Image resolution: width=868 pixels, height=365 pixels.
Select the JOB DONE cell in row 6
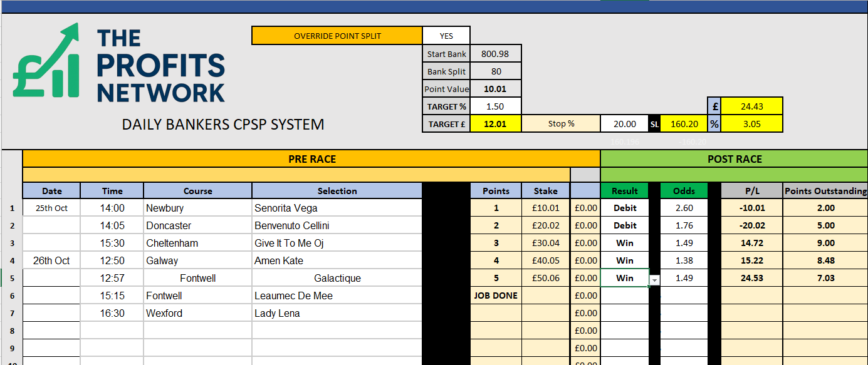495,296
